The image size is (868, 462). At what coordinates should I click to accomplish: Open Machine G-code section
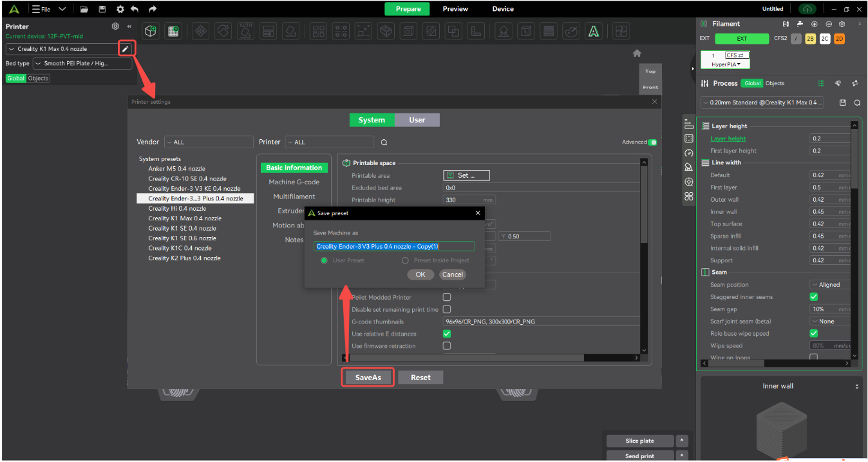[x=294, y=182]
